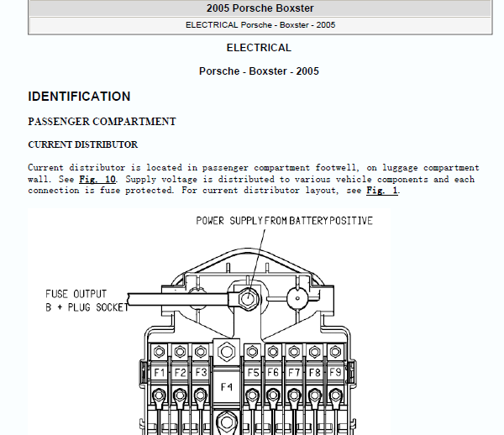Click the 'FUSE OUTPUT' diagram label
Image resolution: width=504 pixels, height=435 pixels.
[x=76, y=294]
